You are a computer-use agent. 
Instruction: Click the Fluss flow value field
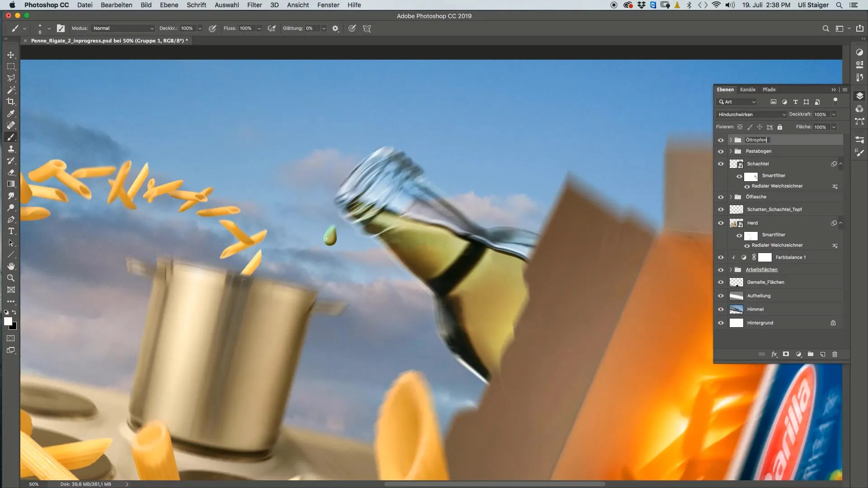pyautogui.click(x=245, y=28)
